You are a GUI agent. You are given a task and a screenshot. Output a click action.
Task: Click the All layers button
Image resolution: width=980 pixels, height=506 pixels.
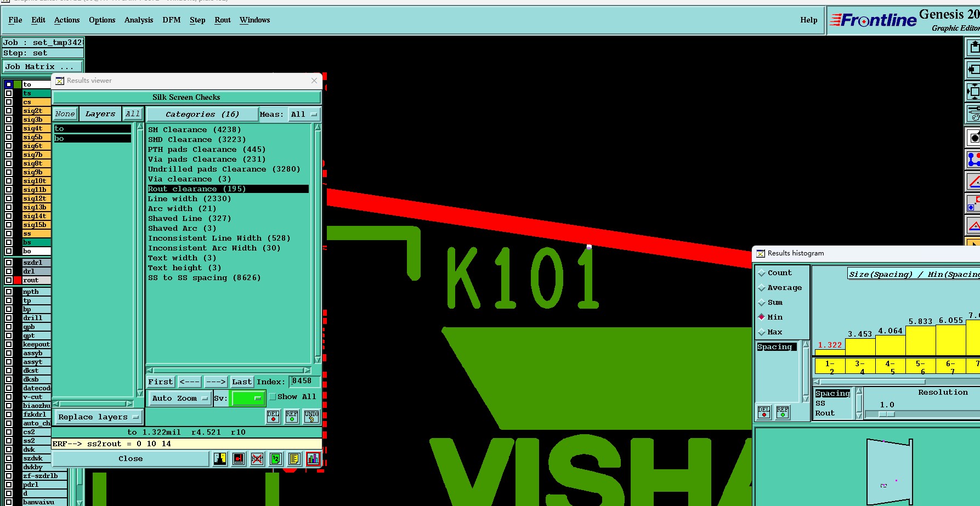pyautogui.click(x=133, y=114)
